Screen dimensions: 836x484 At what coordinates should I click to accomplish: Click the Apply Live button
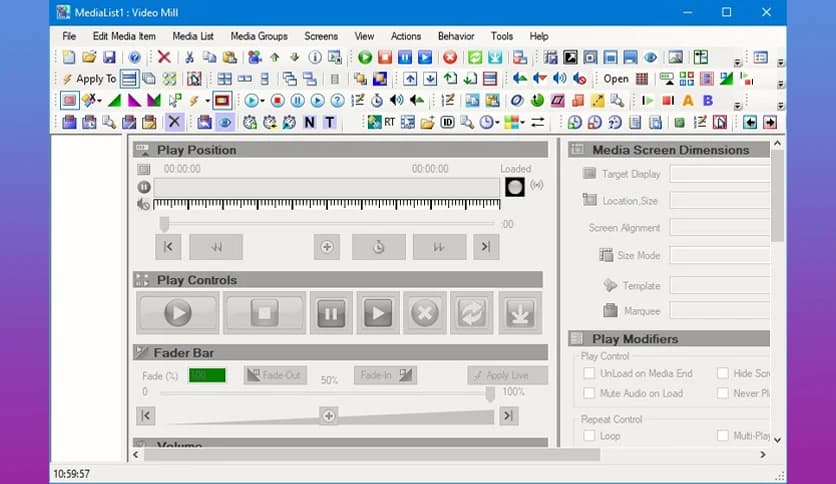(x=507, y=375)
